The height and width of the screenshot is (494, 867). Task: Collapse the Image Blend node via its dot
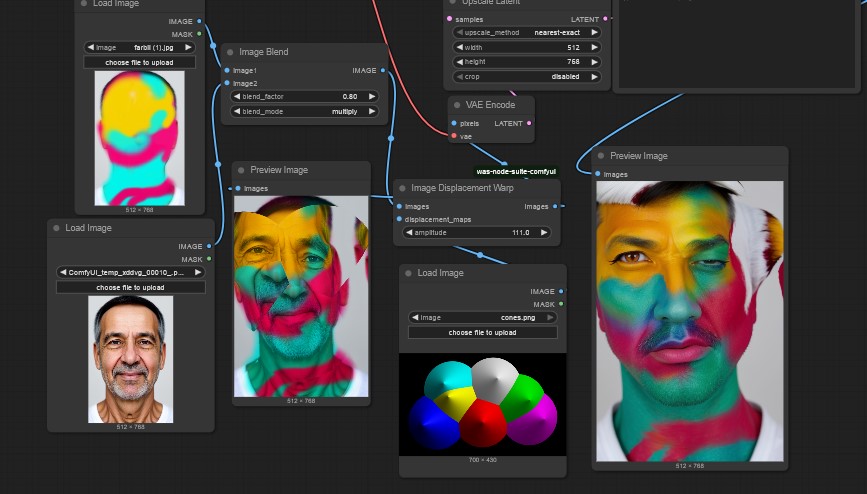(x=230, y=52)
